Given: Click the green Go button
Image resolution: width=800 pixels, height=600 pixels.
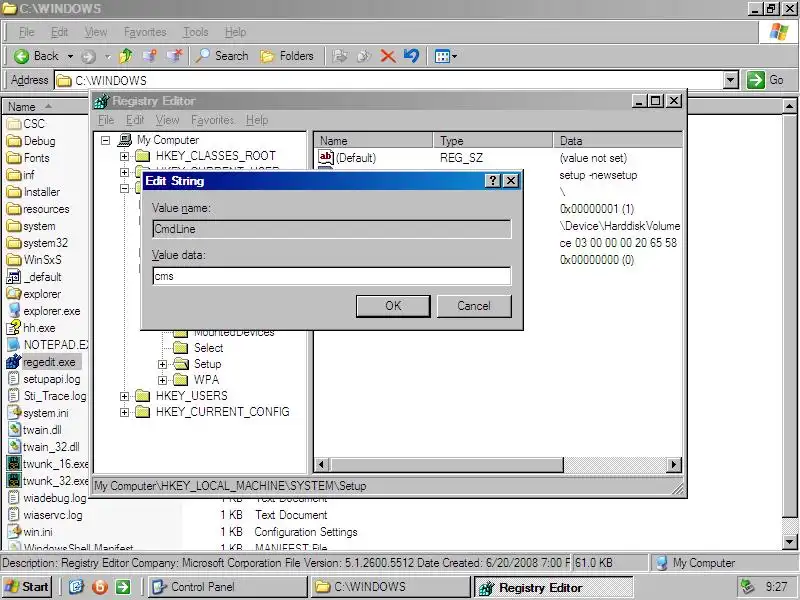Looking at the screenshot, I should pos(765,80).
